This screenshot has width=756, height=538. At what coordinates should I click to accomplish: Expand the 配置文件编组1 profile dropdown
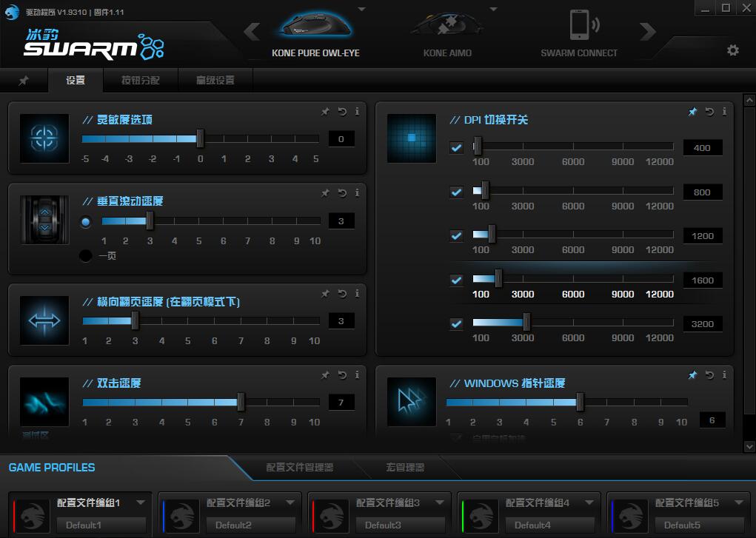tap(141, 502)
